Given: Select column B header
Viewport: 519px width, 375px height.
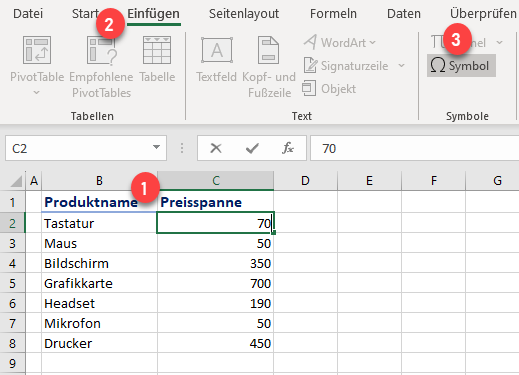Looking at the screenshot, I should click(x=99, y=181).
